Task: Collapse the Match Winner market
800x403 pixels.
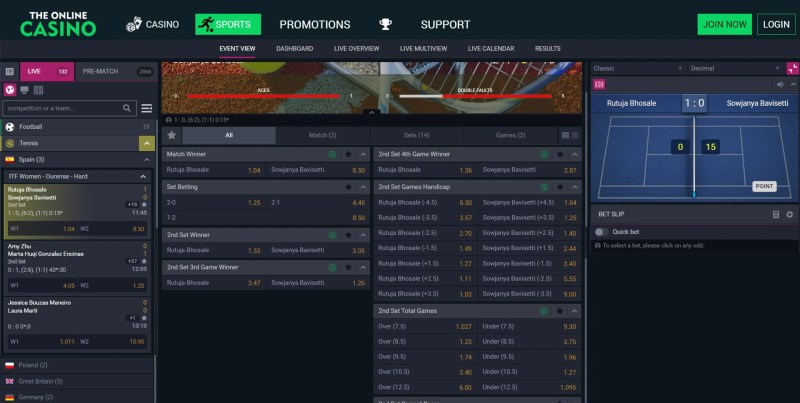Action: tap(363, 154)
